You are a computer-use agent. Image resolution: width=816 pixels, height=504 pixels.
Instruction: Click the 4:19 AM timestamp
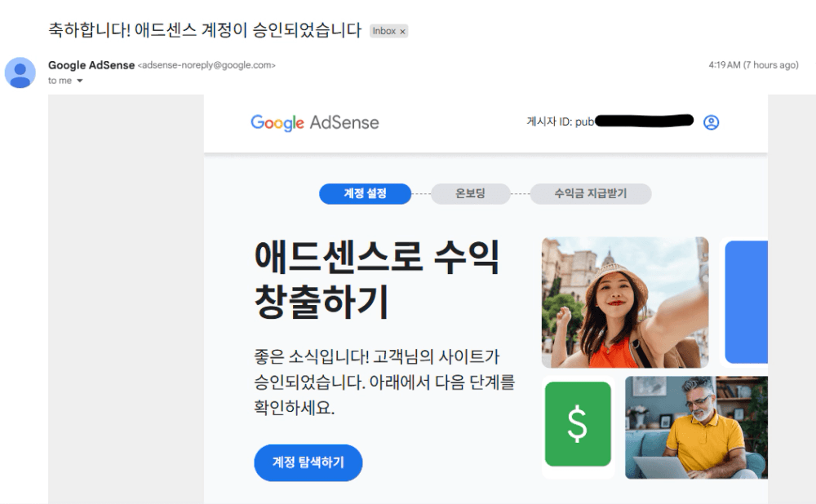click(753, 65)
